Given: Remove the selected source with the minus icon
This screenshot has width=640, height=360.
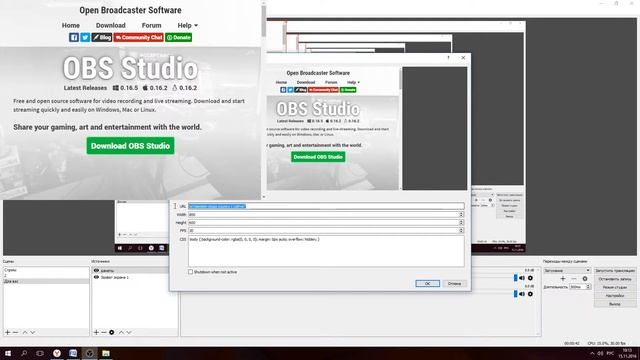Looking at the screenshot, I should pos(104,332).
